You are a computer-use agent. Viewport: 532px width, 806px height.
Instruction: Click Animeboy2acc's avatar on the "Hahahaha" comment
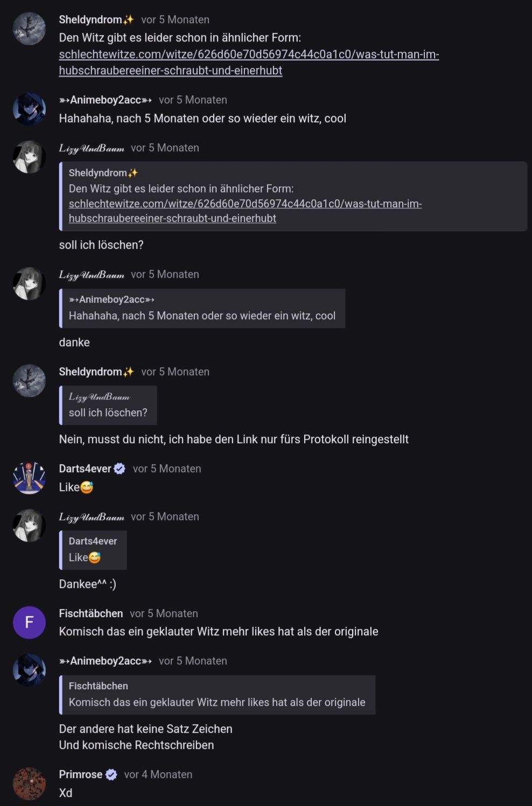click(29, 109)
